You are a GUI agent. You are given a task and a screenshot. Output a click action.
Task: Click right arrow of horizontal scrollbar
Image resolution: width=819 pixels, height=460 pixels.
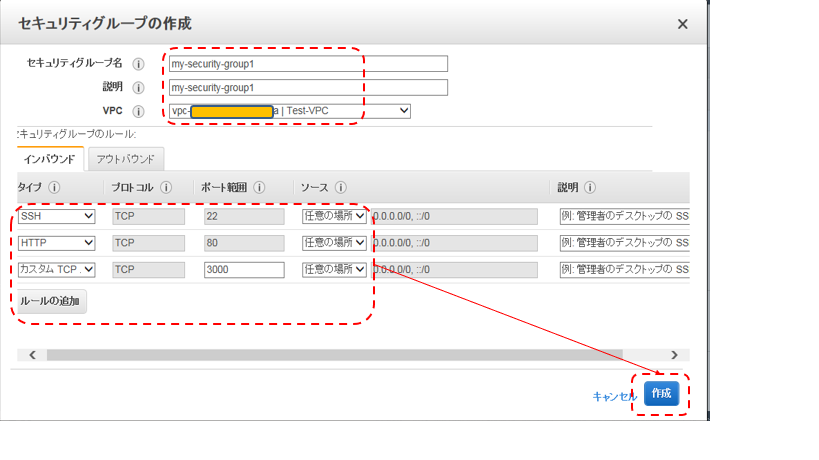674,355
